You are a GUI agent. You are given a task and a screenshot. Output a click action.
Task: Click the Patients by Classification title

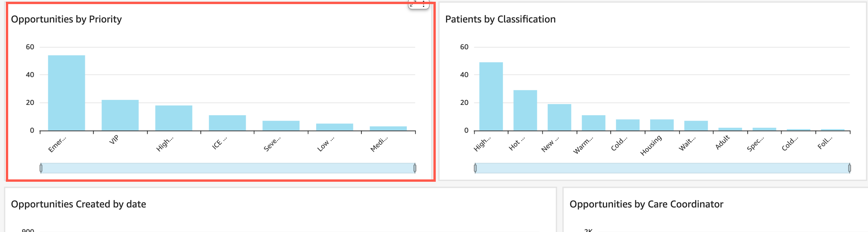(x=500, y=19)
